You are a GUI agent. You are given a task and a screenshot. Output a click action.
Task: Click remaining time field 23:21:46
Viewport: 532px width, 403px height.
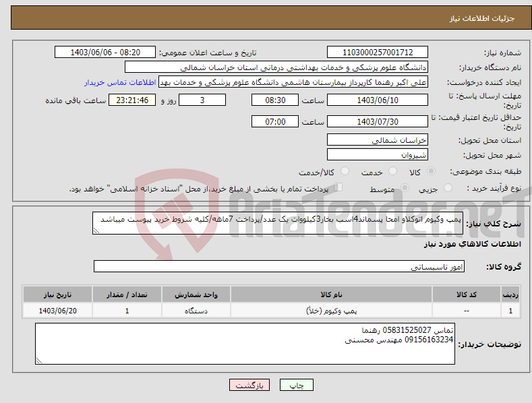[x=132, y=100]
